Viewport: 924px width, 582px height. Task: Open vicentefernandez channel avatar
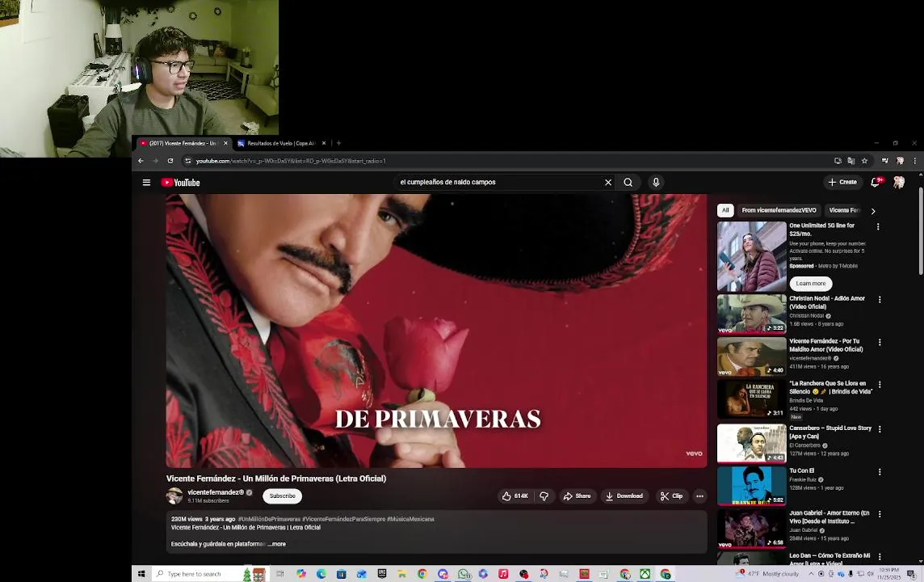coord(174,496)
